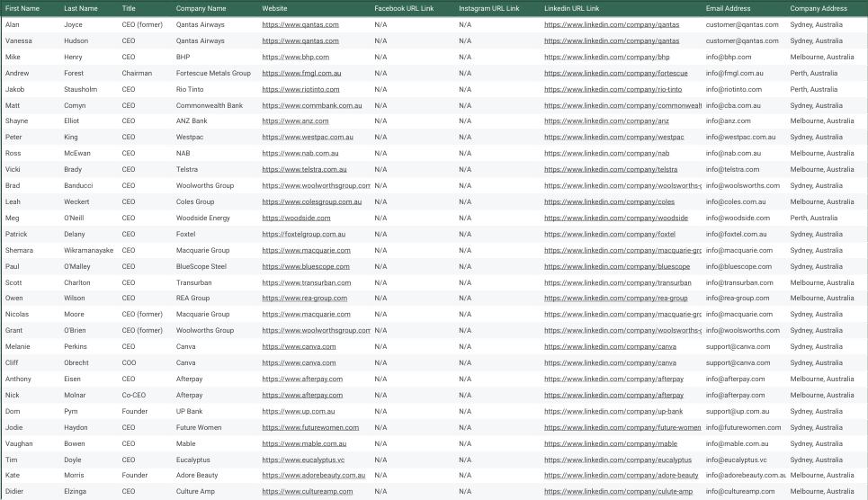868x500 pixels.
Task: Select the REA Group company cell
Action: pyautogui.click(x=192, y=298)
